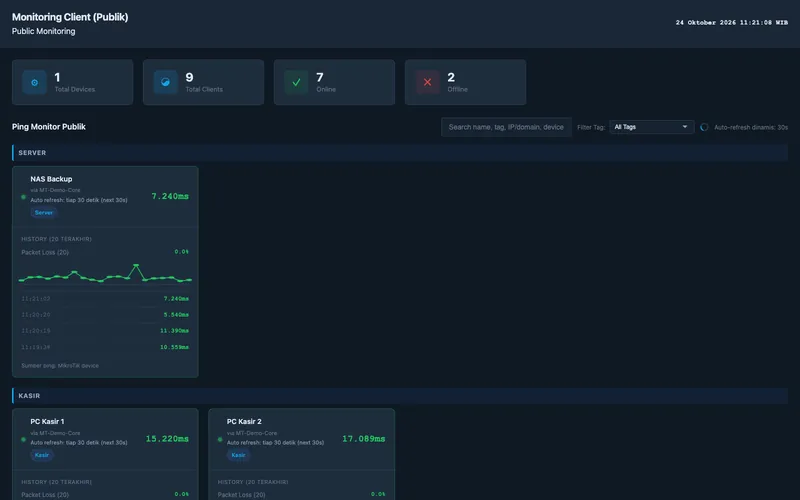
Task: Click the Monitoring Client (Publik) title
Action: (70, 17)
